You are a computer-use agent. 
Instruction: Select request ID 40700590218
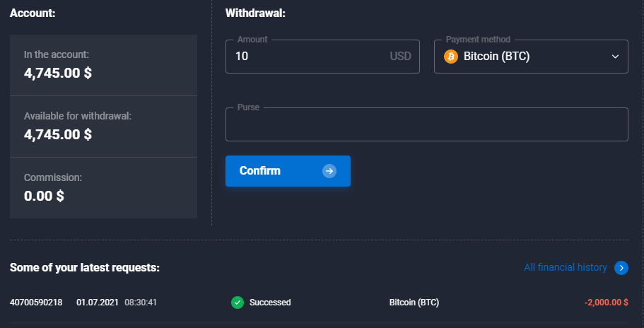[36, 303]
